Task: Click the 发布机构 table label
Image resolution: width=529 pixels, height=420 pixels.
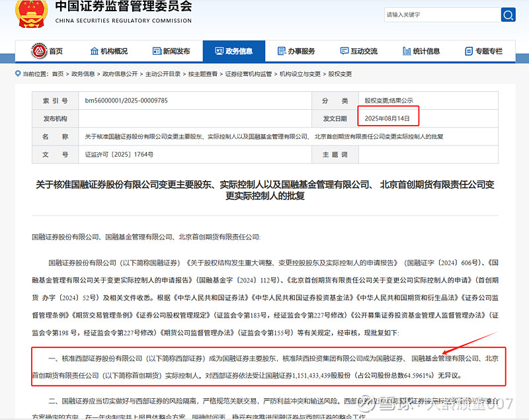Action: [56, 118]
